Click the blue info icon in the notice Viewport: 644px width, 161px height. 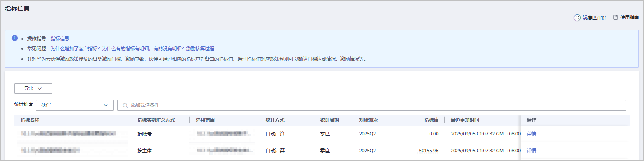tap(15, 38)
